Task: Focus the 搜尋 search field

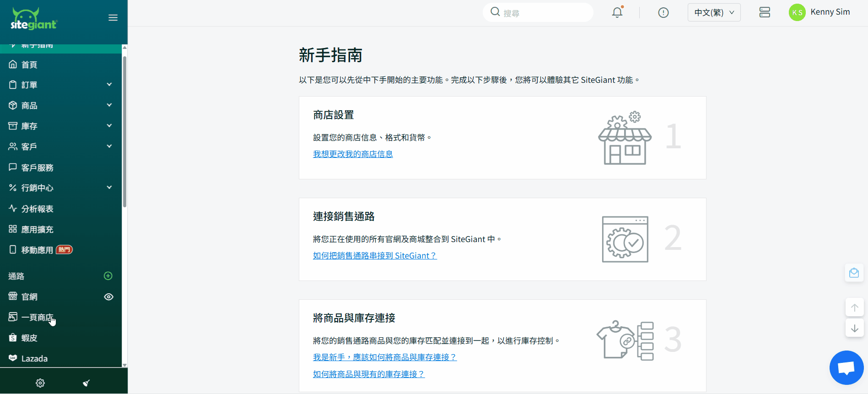Action: [x=538, y=12]
